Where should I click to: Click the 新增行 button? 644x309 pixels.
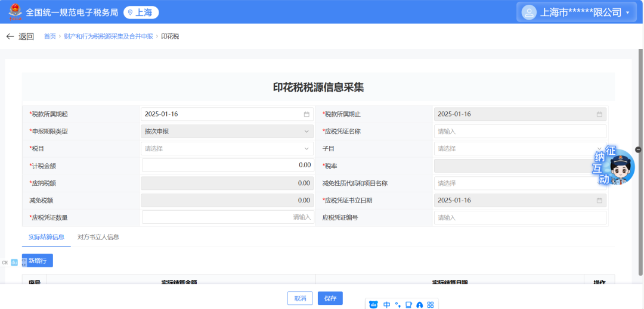[38, 260]
